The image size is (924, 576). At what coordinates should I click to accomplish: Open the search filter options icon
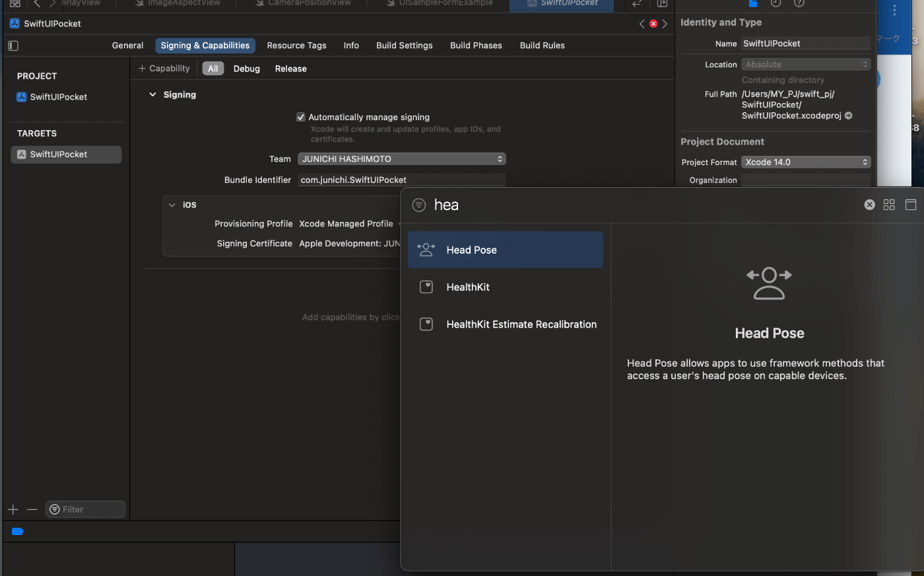click(419, 205)
